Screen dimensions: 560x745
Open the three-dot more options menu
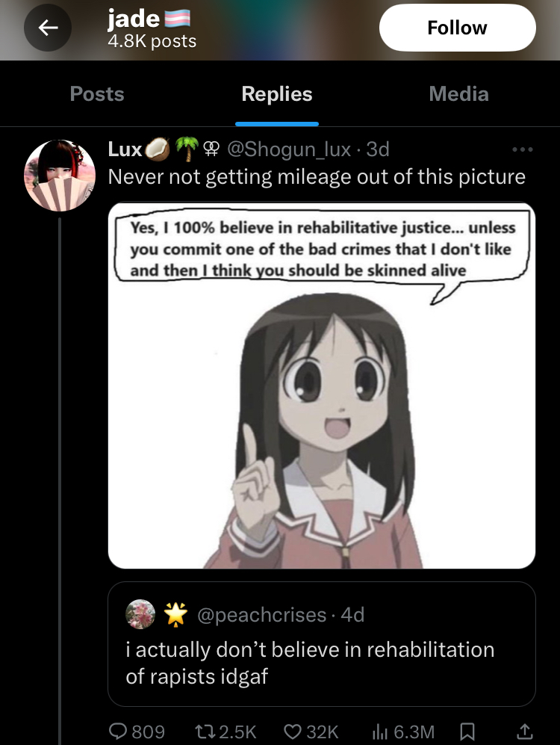523,149
